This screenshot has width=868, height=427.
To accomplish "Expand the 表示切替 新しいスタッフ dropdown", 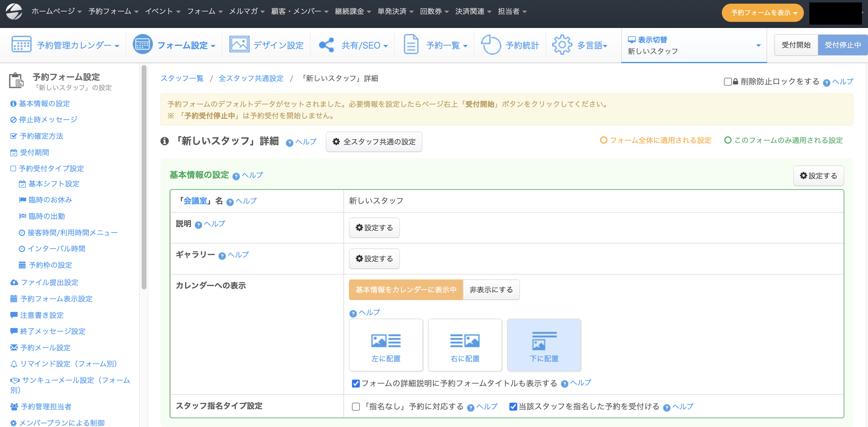I will (694, 45).
